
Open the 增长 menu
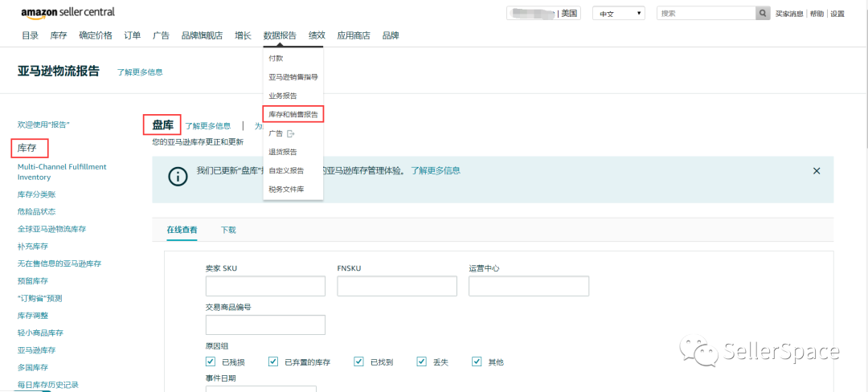243,35
